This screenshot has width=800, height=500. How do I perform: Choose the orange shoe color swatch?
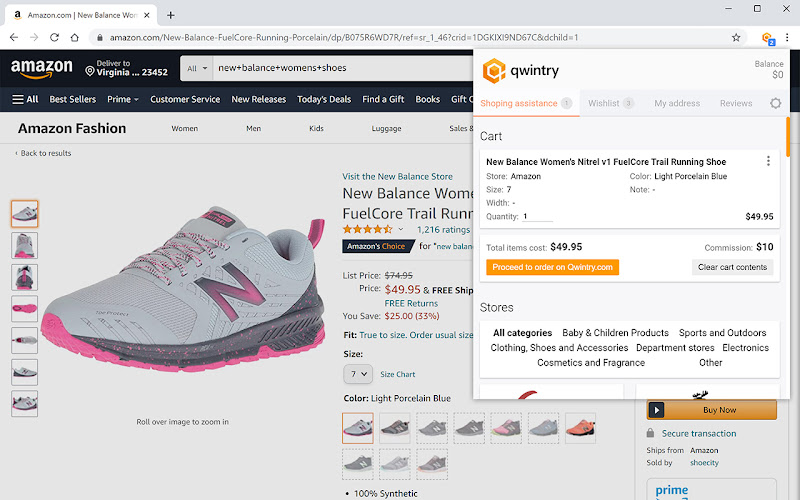pos(581,428)
